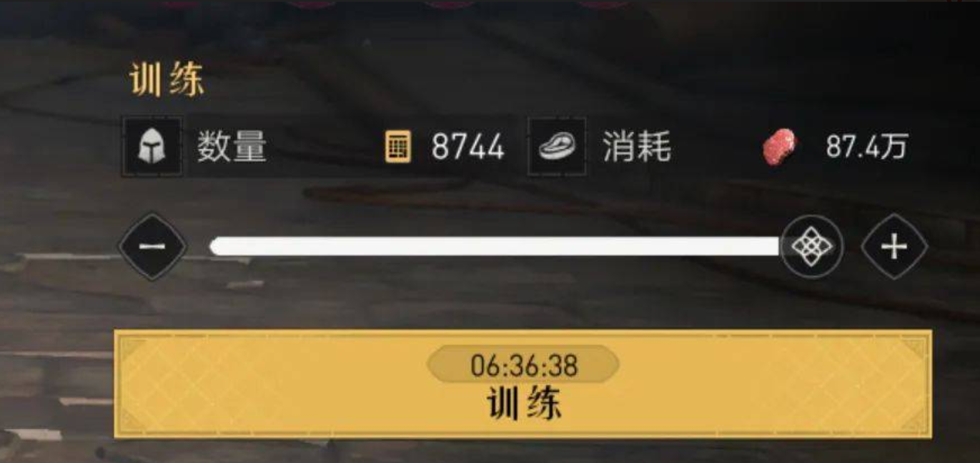Click the helmet troop icon

(x=152, y=146)
